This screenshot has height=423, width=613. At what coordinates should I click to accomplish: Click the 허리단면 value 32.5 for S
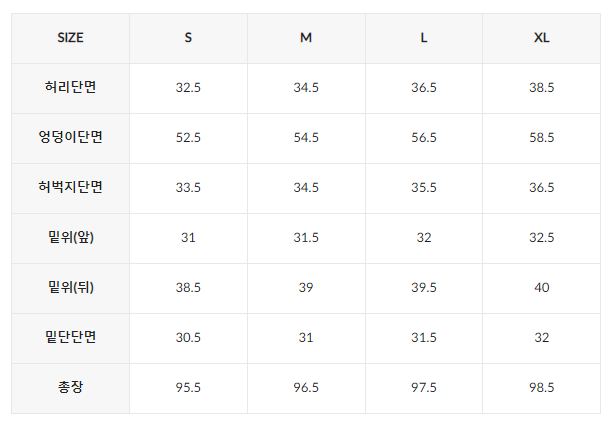tap(188, 88)
